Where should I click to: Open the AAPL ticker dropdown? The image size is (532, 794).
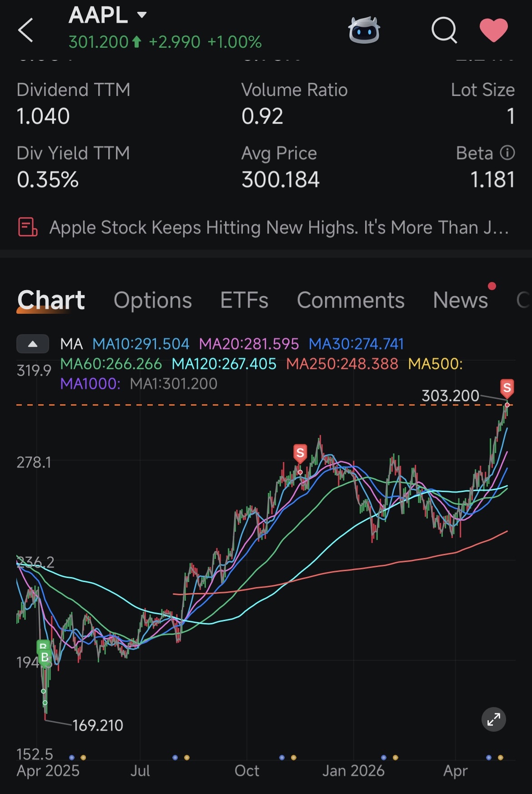pyautogui.click(x=142, y=15)
